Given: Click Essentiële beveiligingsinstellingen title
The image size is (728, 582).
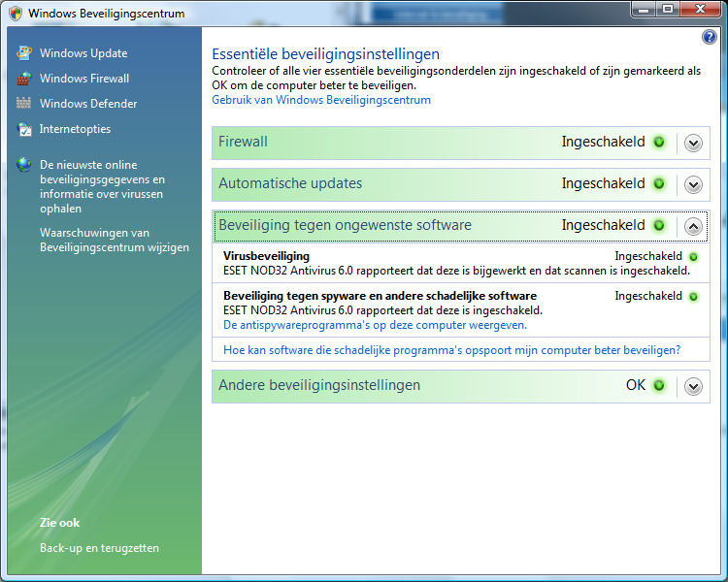Looking at the screenshot, I should tap(325, 54).
